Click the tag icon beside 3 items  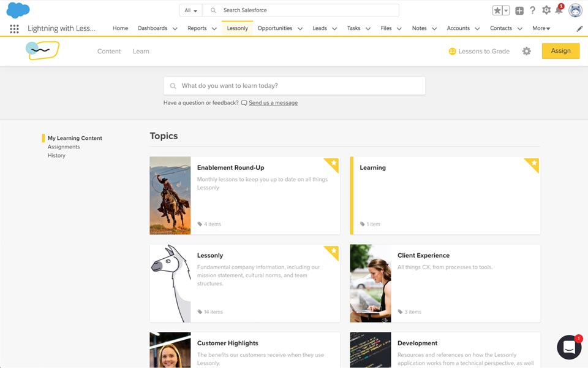(400, 312)
